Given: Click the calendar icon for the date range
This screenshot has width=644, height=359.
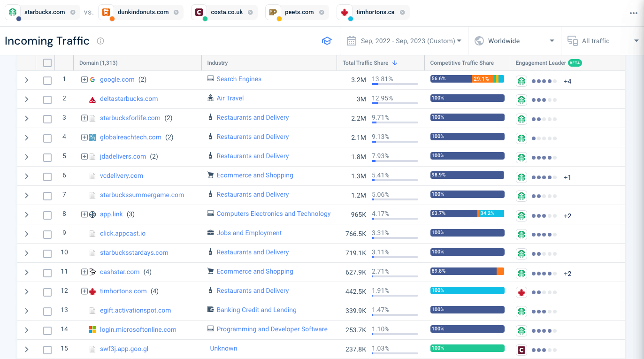Looking at the screenshot, I should point(352,41).
